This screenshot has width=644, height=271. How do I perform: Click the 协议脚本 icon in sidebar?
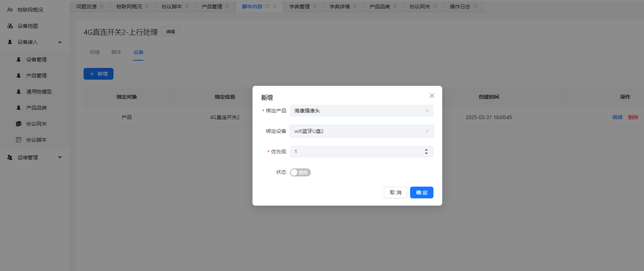[x=19, y=140]
